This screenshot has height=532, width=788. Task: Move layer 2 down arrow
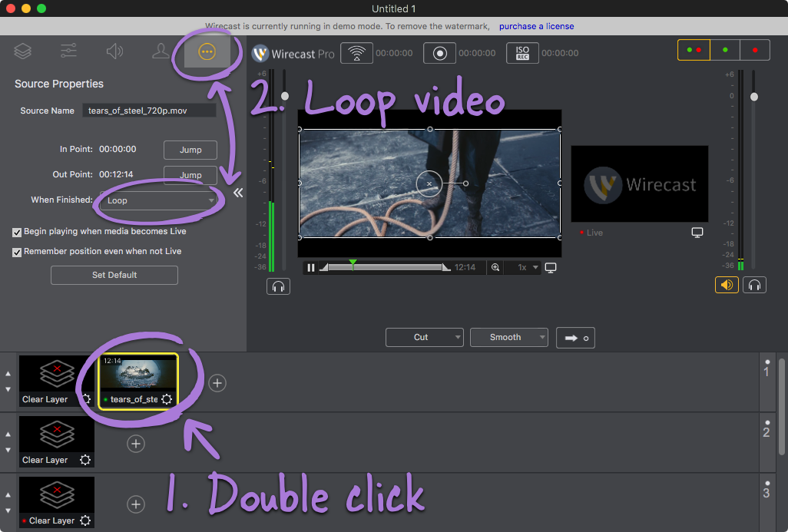coord(8,450)
